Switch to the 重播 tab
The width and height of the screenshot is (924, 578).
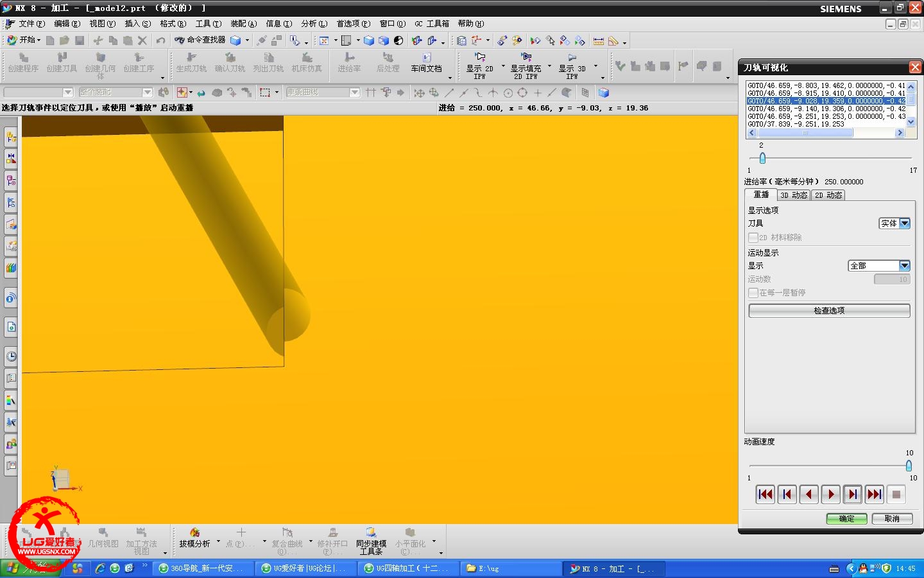click(x=761, y=195)
